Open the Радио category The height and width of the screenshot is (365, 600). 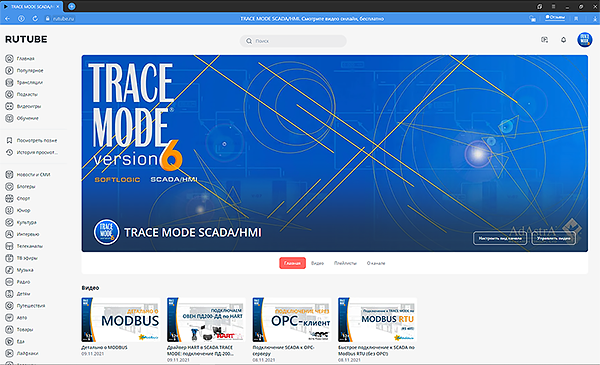18,282
